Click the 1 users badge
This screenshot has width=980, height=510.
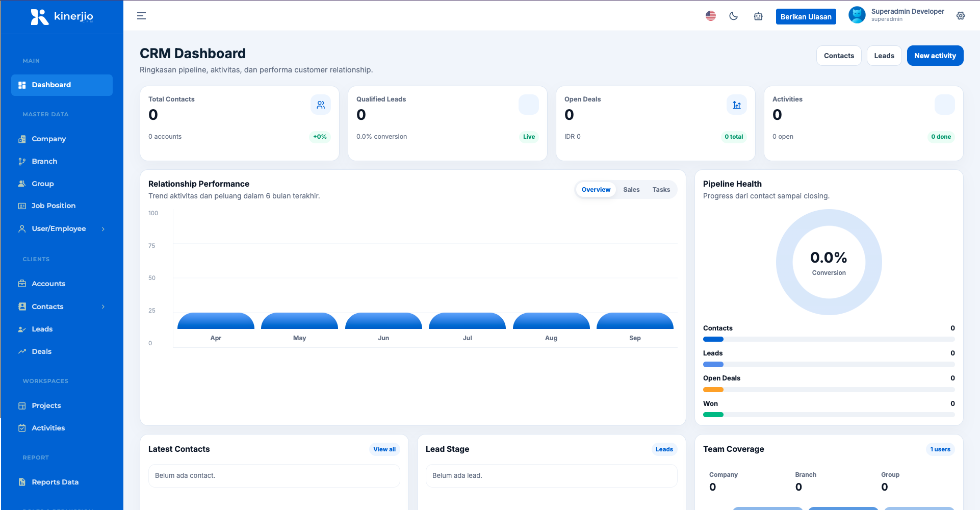(x=940, y=449)
